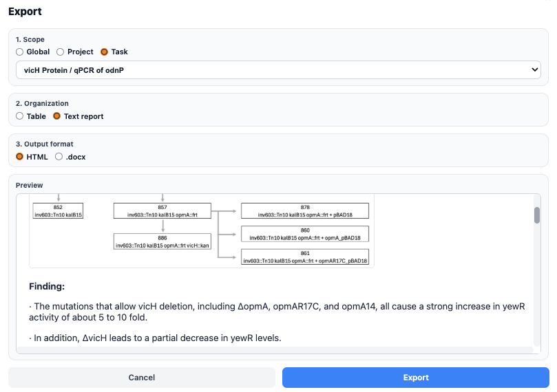Click the finding about vicH deletion mutations
This screenshot has width=557, height=392.
point(277,312)
